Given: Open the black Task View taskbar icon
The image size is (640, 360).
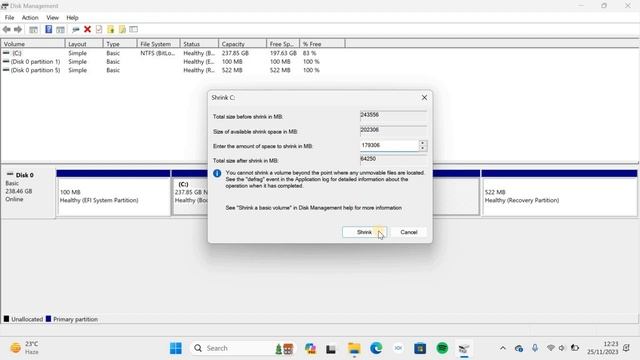Looking at the screenshot, I should (x=331, y=349).
